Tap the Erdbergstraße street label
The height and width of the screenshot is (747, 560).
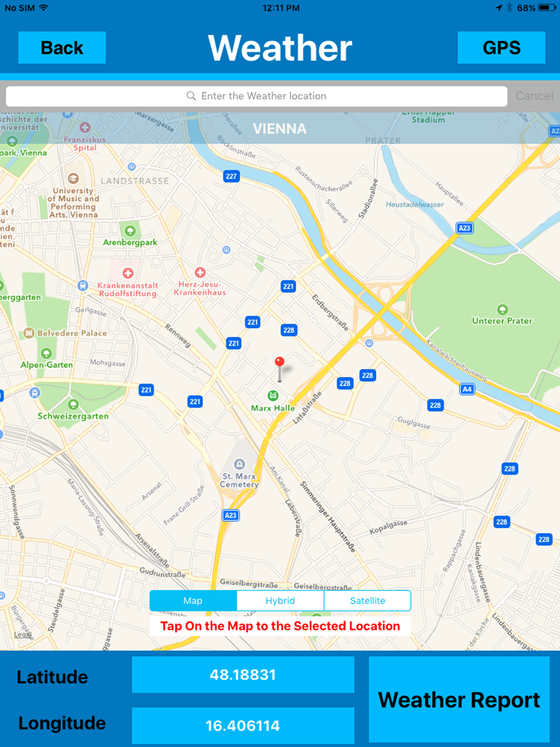[330, 312]
